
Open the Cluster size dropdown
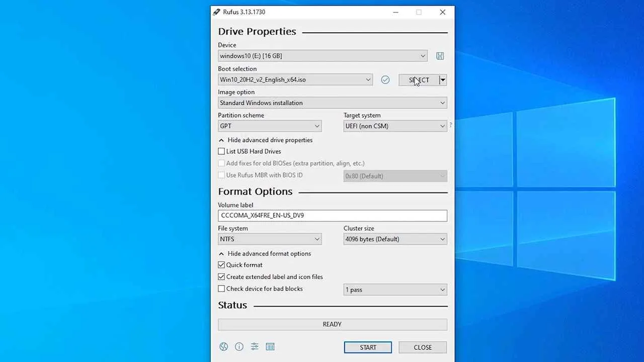(395, 239)
